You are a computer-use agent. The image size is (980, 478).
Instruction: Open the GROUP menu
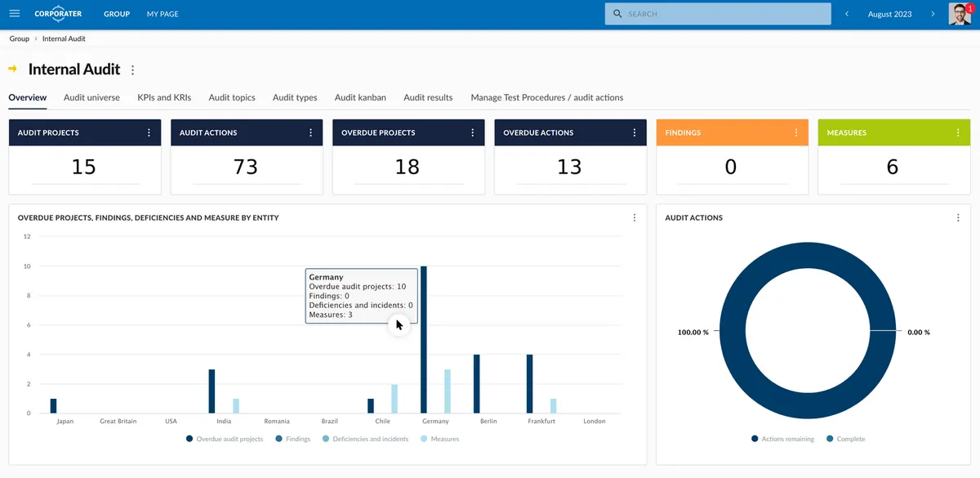point(117,14)
